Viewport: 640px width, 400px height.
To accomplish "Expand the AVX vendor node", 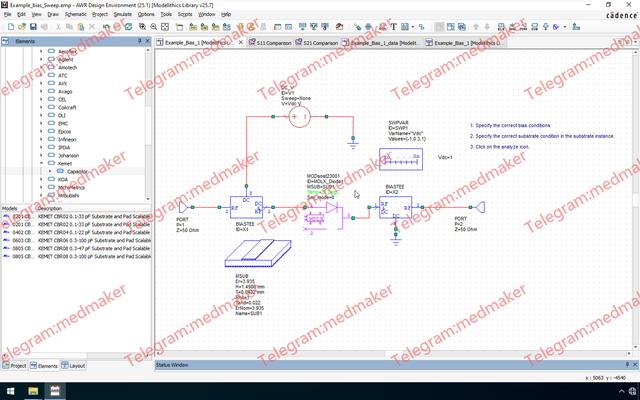I will [41, 83].
